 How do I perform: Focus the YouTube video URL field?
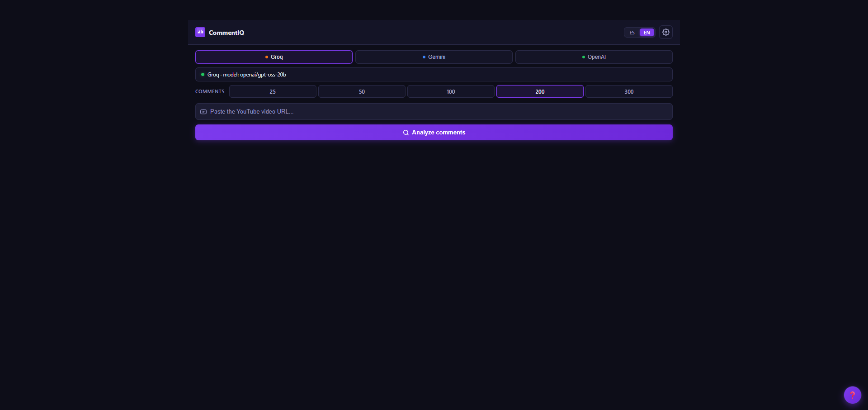pos(434,112)
